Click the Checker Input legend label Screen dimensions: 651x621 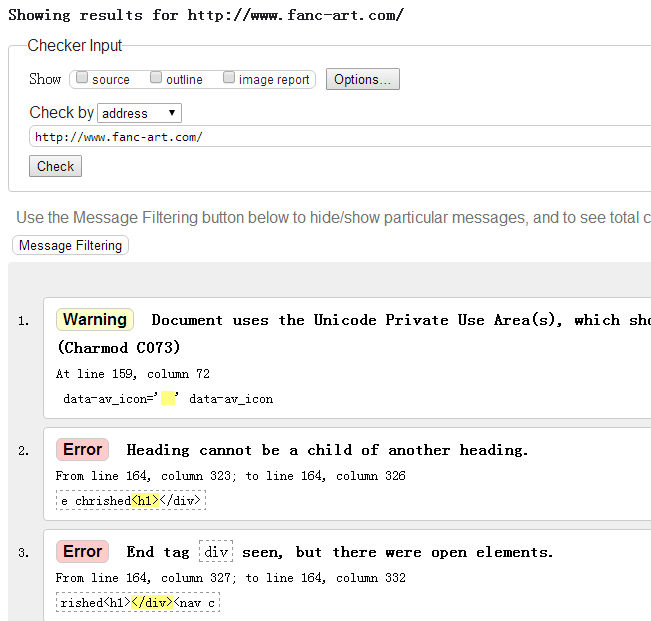click(x=75, y=46)
